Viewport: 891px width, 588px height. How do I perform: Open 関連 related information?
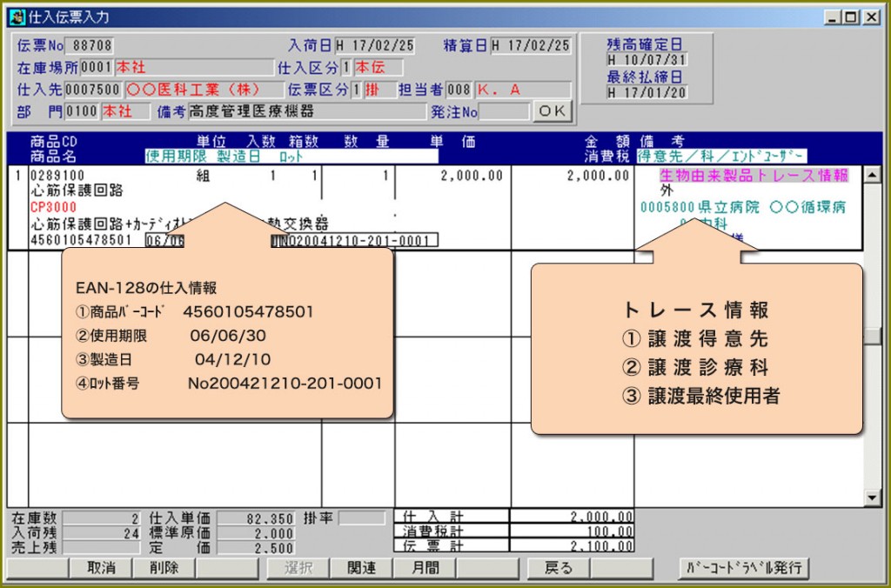[360, 568]
